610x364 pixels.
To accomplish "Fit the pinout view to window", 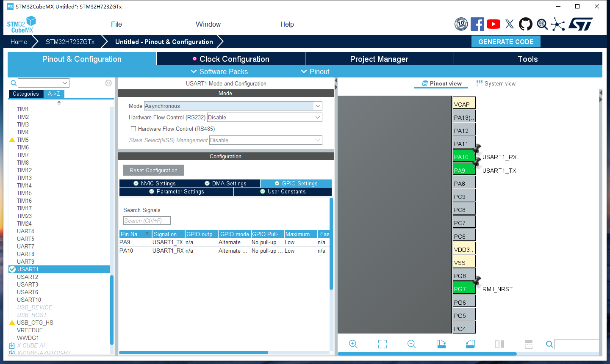I will click(383, 344).
